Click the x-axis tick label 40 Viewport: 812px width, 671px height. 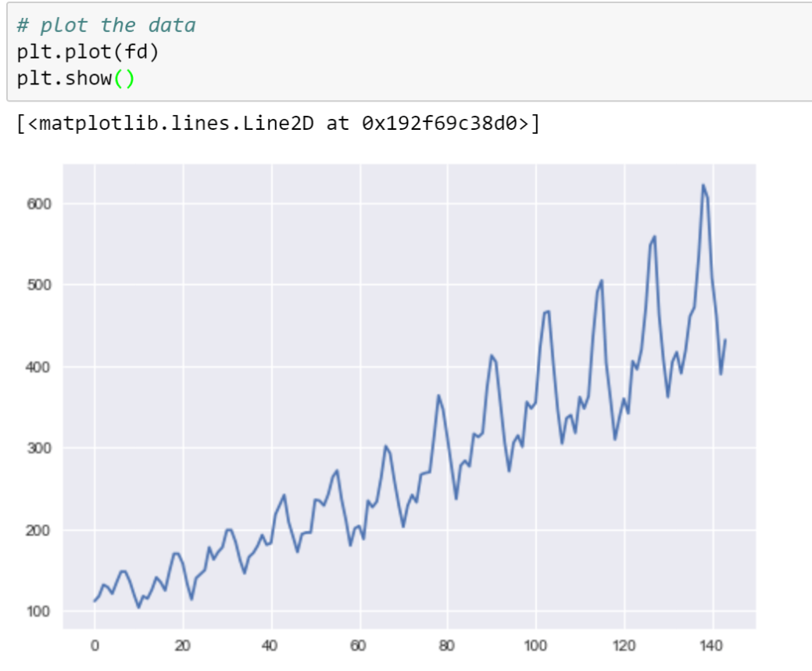tap(270, 646)
